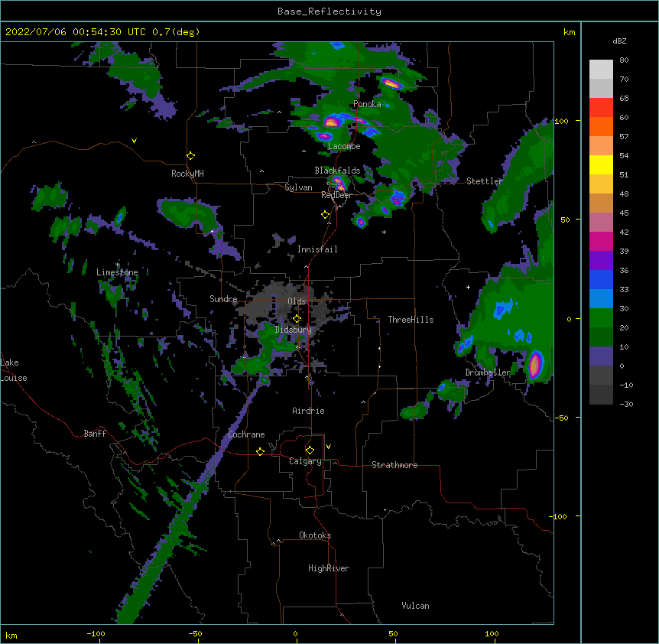Click the intense storm cell east of Drumheller
659x644 pixels.
(535, 365)
